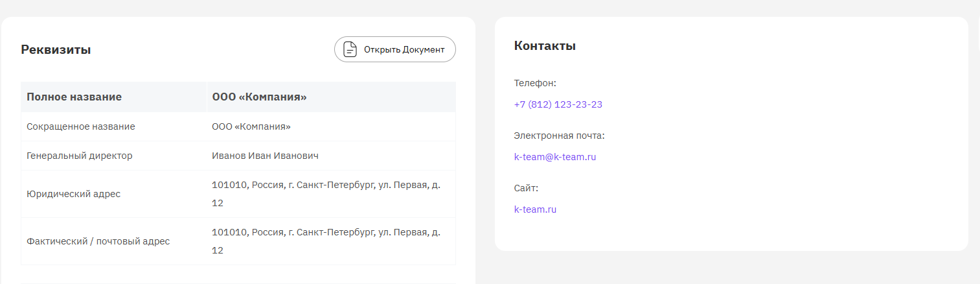Click the ООО «Компания» header cell

click(x=331, y=97)
